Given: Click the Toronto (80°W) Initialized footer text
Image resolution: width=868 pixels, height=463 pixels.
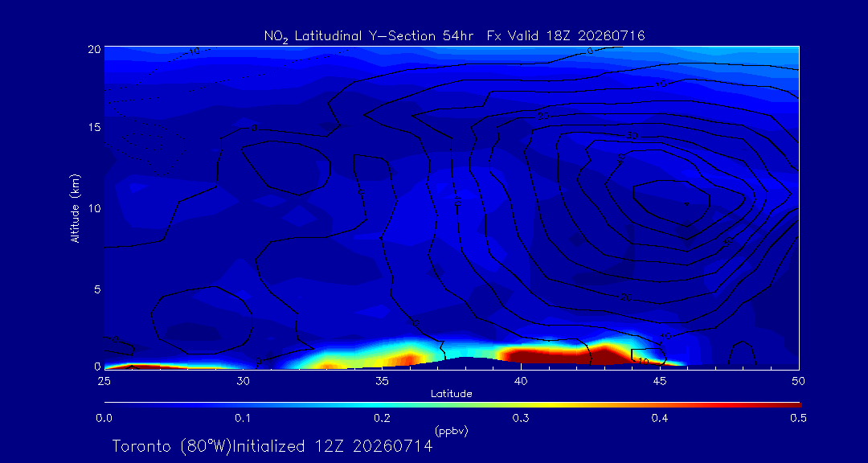Looking at the screenshot, I should (272, 446).
